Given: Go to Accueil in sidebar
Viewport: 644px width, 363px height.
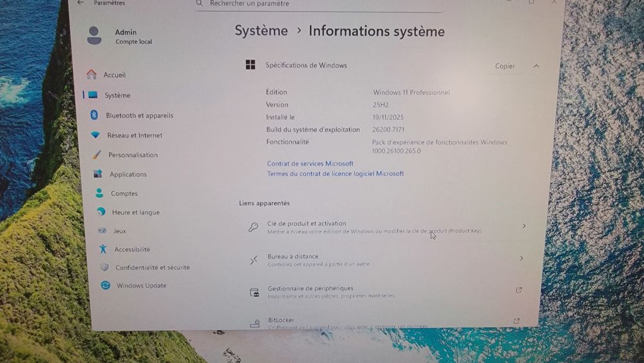Looking at the screenshot, I should pos(115,75).
